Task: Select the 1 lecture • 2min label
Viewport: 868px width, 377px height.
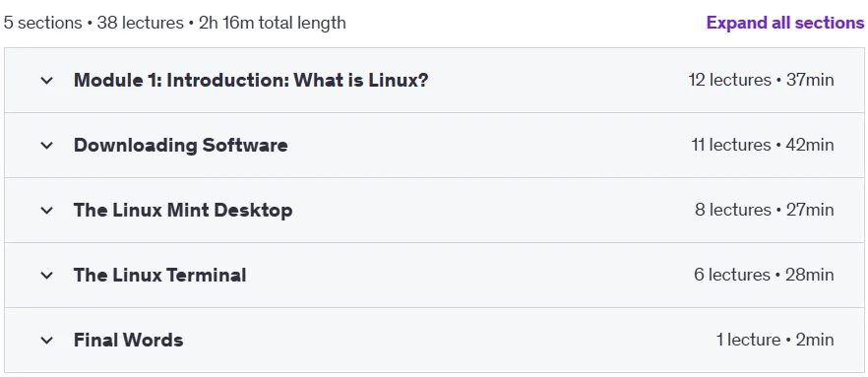Action: tap(775, 340)
